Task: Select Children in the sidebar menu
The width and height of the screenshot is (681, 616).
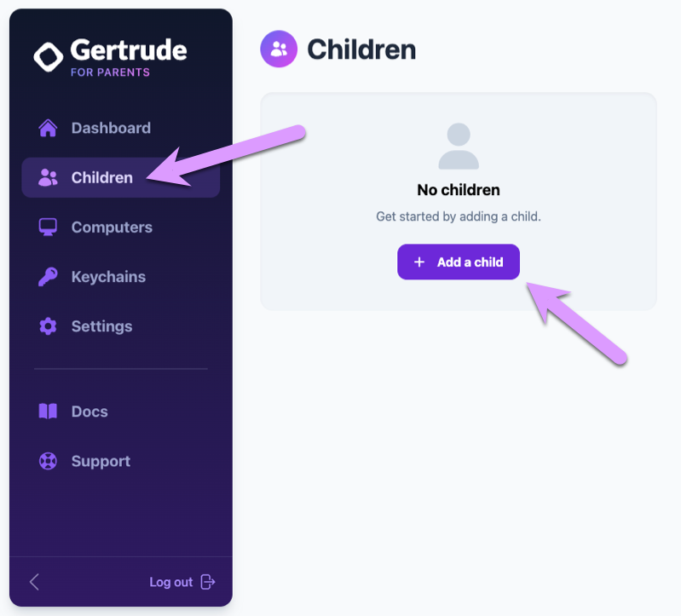Action: click(121, 177)
